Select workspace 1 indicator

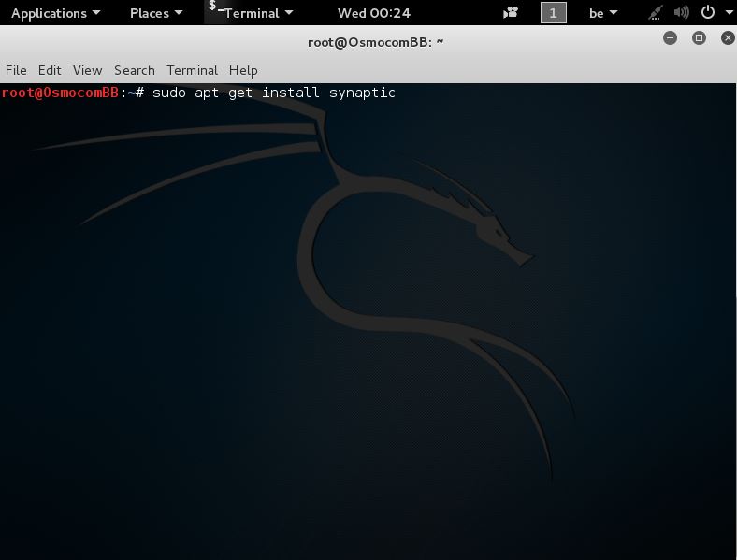(554, 13)
